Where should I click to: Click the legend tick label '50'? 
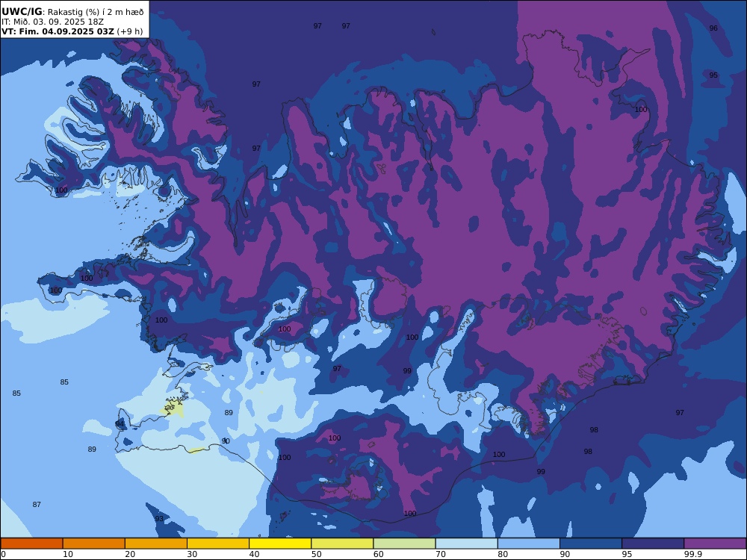316,554
